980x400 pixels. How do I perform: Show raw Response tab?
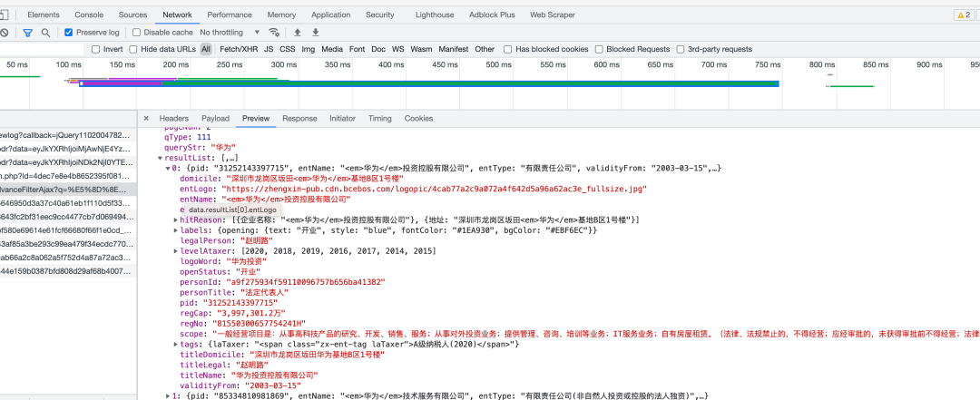click(300, 118)
